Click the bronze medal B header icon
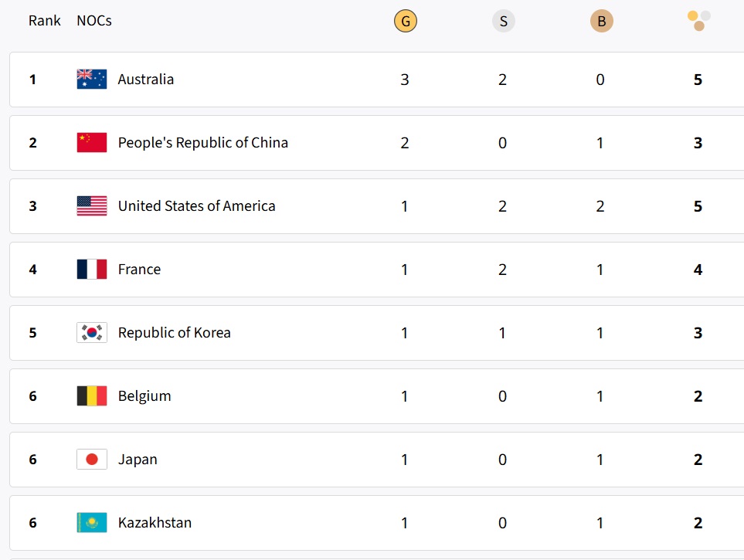 coord(601,22)
